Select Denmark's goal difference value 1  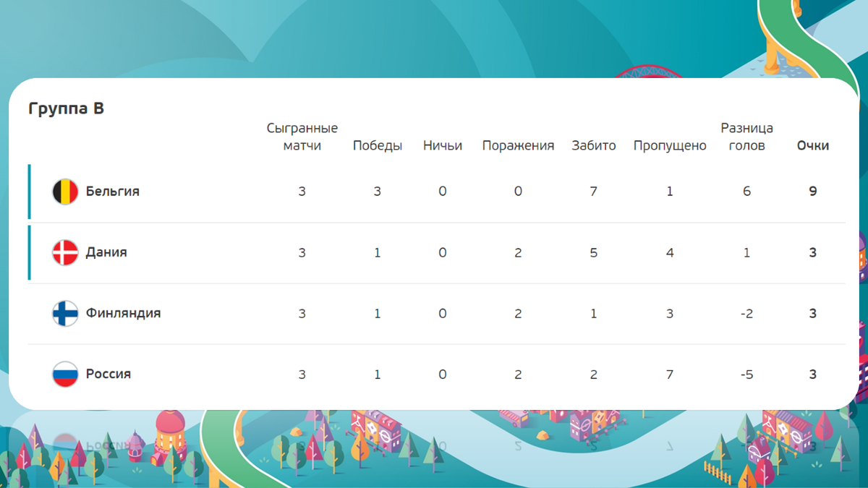pyautogui.click(x=746, y=252)
